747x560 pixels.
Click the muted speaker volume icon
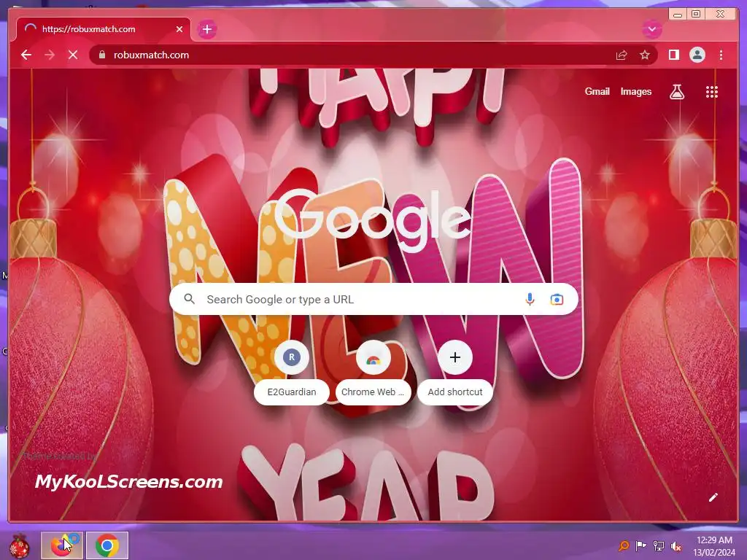click(676, 546)
